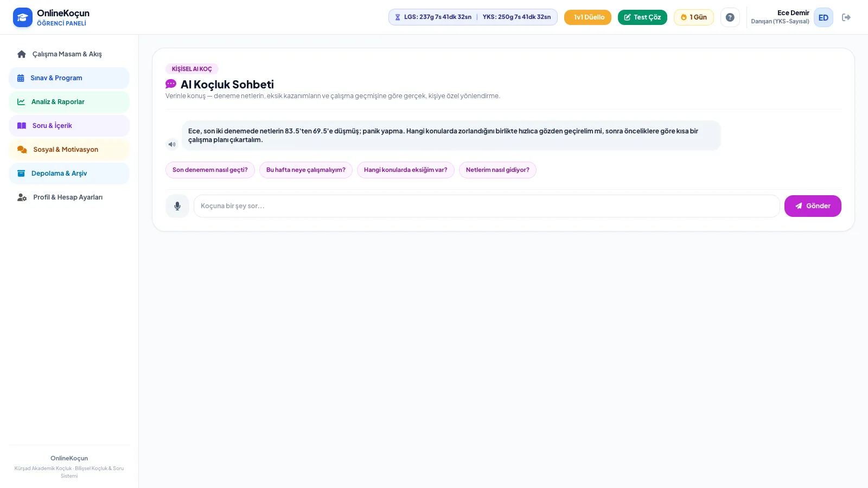The width and height of the screenshot is (868, 488).
Task: Open Analiz & Raporlar section
Action: tap(69, 102)
